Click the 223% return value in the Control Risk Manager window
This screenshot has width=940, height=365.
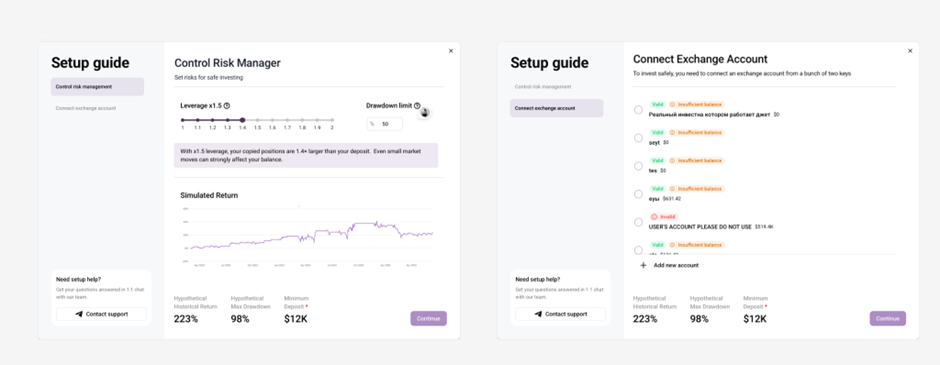click(x=186, y=319)
